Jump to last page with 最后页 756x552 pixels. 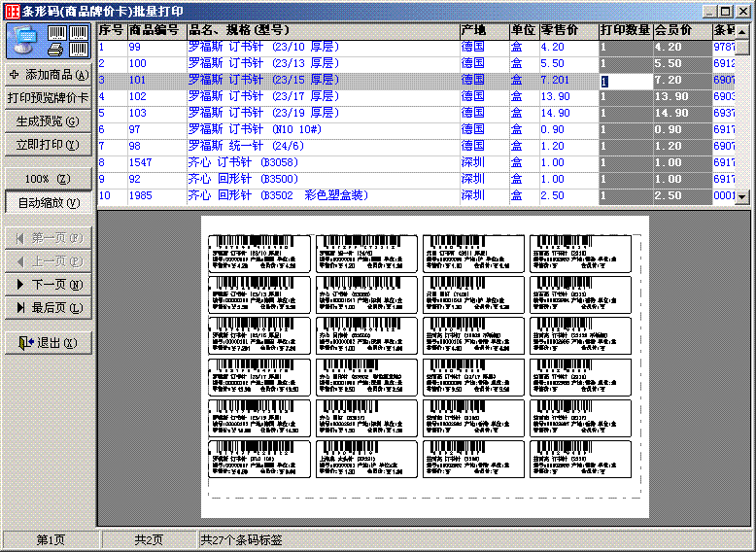(48, 308)
